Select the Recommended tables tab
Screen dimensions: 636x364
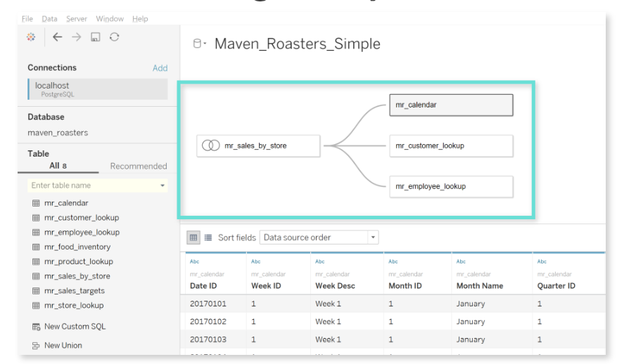pyautogui.click(x=139, y=167)
